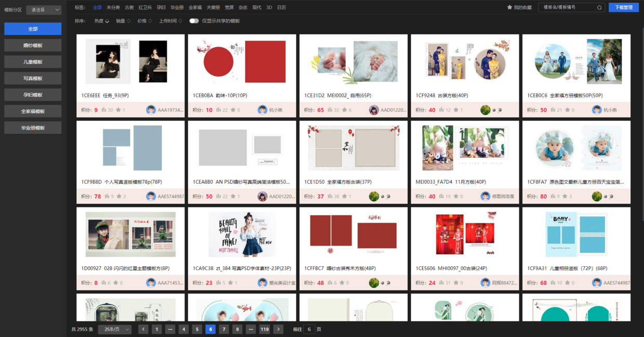Select the 毕业册 tag filter
The image size is (644, 337).
[x=177, y=8]
